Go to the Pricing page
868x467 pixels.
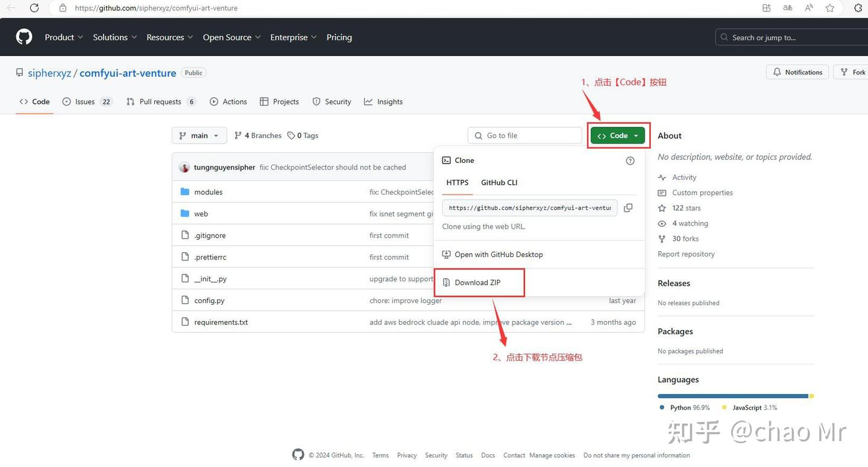(339, 37)
